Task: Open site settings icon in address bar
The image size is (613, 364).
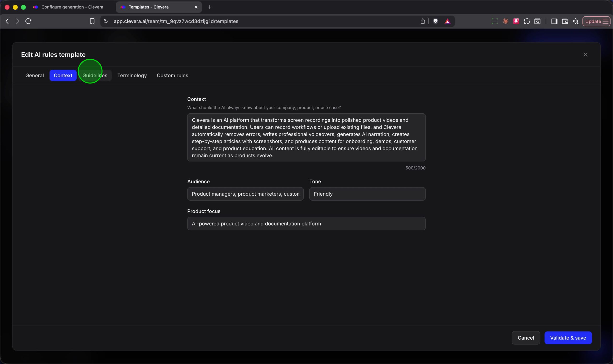Action: point(106,21)
